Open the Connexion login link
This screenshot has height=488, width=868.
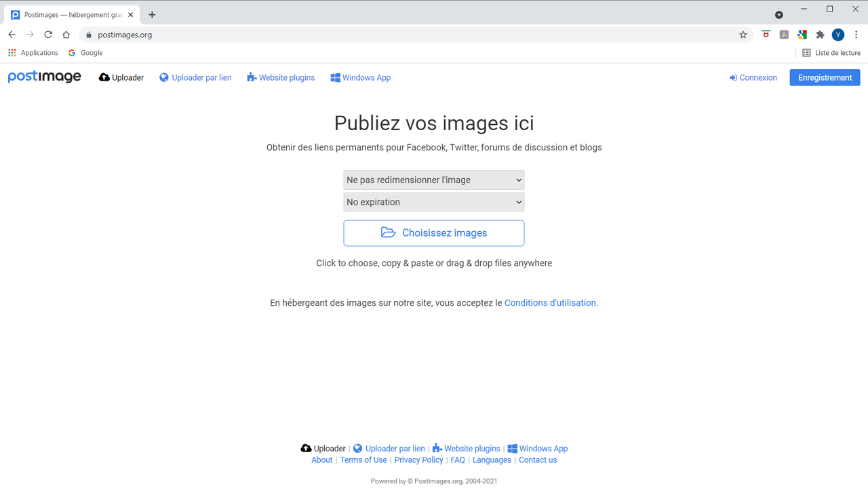point(753,77)
